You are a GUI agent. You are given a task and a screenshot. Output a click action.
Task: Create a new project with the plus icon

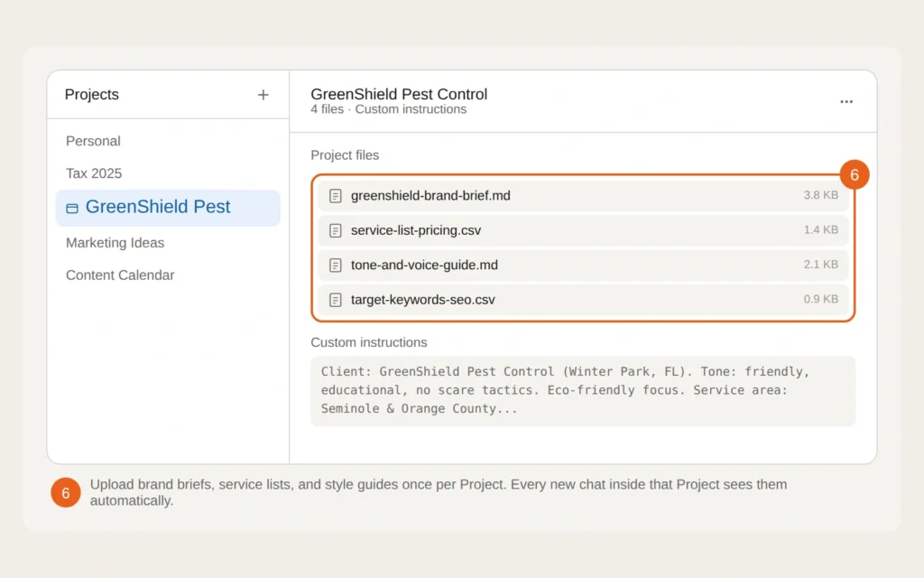263,94
